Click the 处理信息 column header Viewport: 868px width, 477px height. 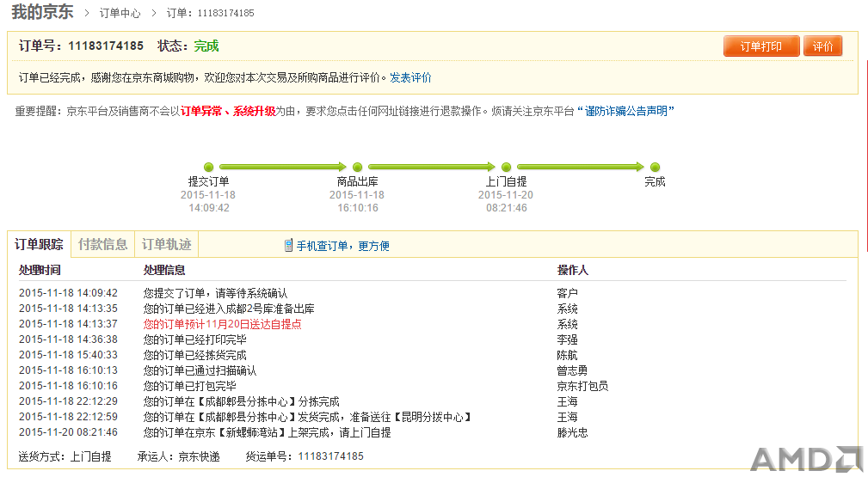[x=163, y=270]
